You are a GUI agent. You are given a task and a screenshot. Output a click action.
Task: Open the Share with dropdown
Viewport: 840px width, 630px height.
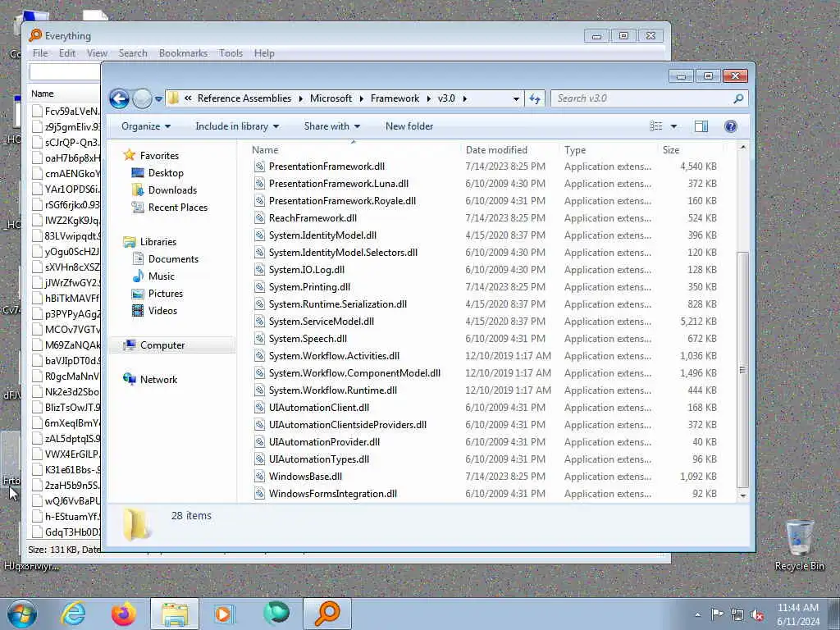coord(331,126)
